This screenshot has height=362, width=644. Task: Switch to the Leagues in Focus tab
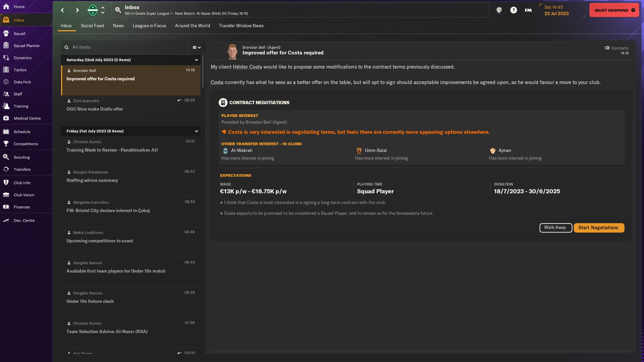(x=149, y=26)
